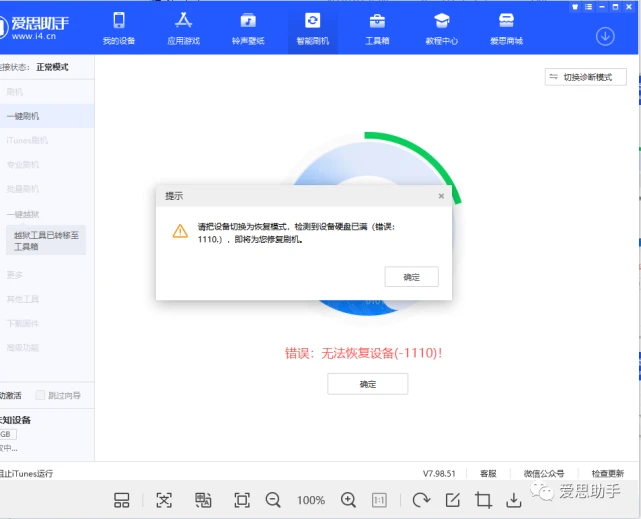Click 切换诊断模式 switch button
The height and width of the screenshot is (519, 641).
tap(585, 77)
